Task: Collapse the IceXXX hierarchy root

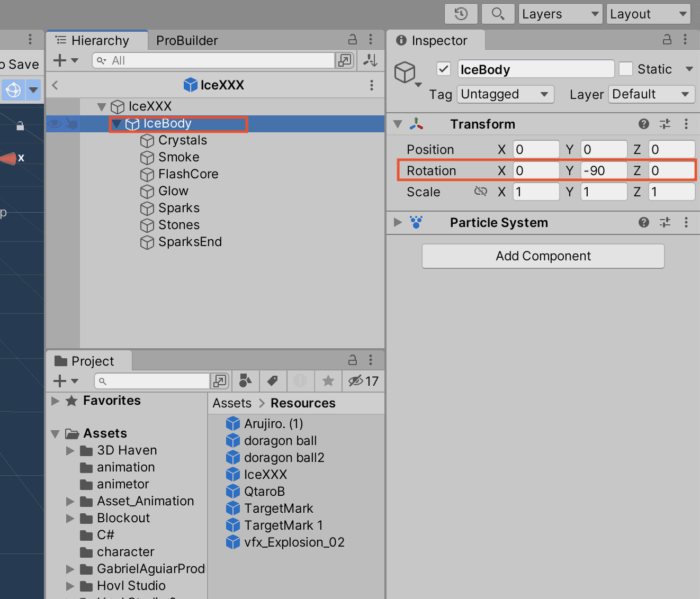Action: [x=101, y=106]
